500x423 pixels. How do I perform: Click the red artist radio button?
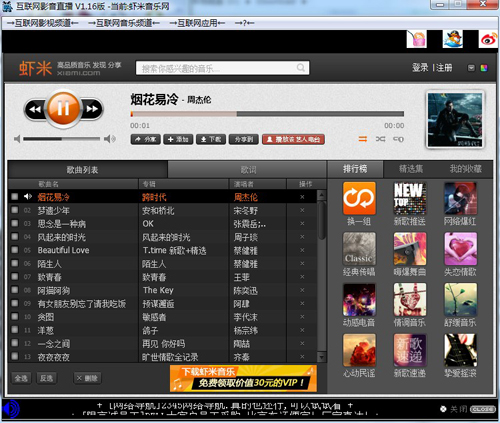[x=294, y=139]
